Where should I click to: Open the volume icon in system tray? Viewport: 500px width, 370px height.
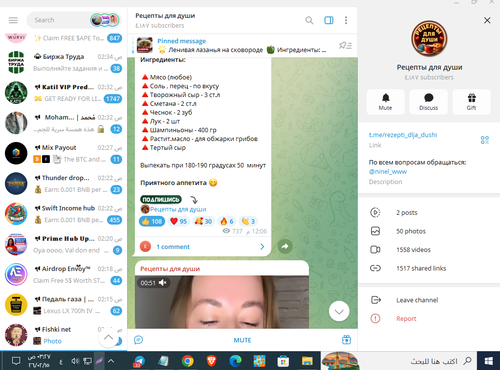click(75, 361)
